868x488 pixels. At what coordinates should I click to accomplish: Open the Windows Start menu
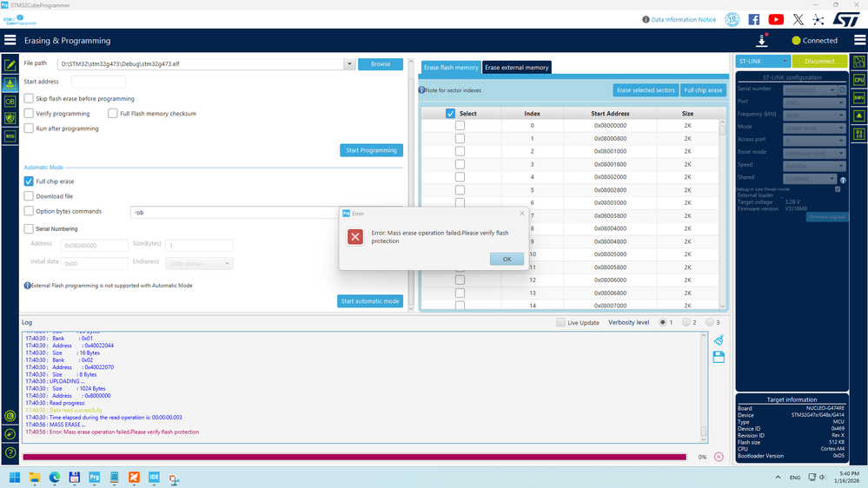click(x=15, y=477)
